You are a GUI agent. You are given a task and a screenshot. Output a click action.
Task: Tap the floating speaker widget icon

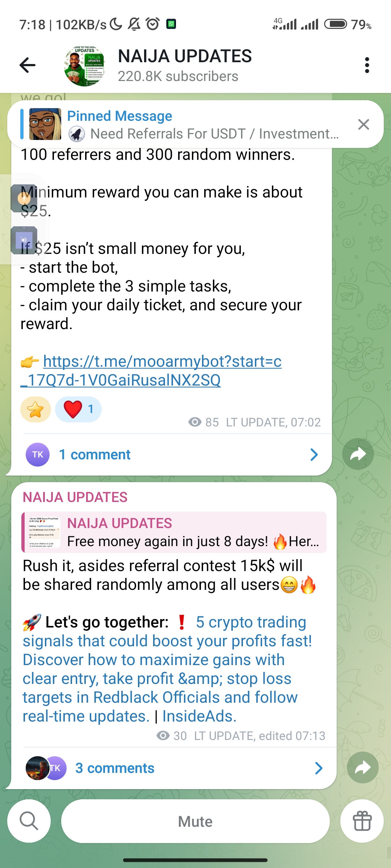pos(24,240)
